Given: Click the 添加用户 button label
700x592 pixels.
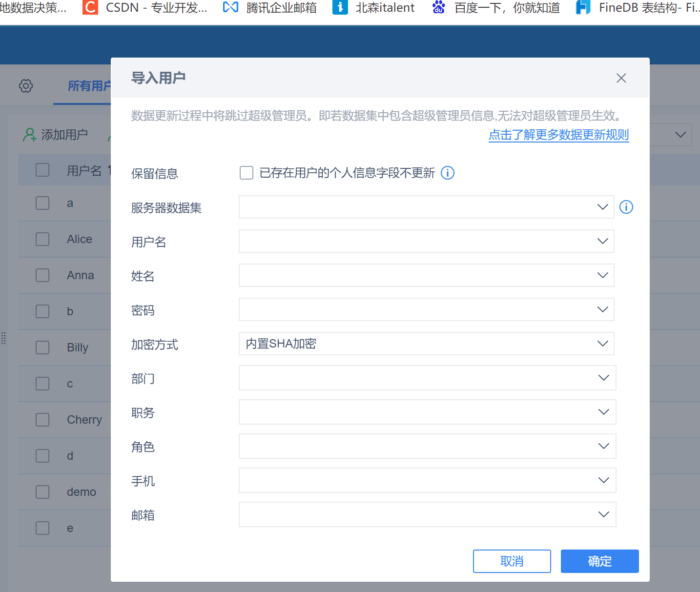Looking at the screenshot, I should pyautogui.click(x=64, y=135).
